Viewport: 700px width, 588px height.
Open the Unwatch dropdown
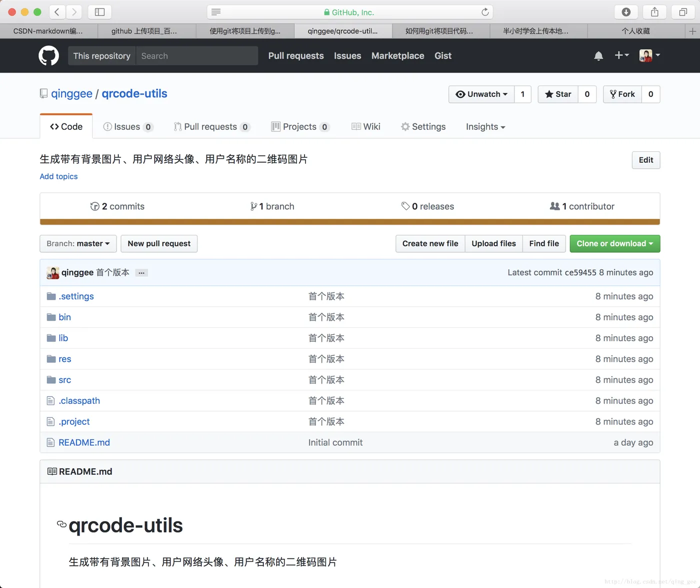pos(481,94)
